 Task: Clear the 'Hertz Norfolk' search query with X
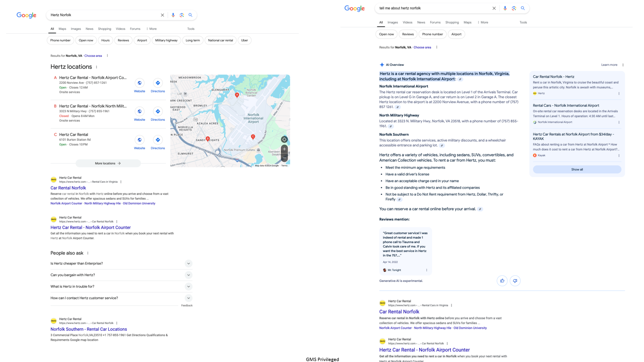click(x=162, y=15)
